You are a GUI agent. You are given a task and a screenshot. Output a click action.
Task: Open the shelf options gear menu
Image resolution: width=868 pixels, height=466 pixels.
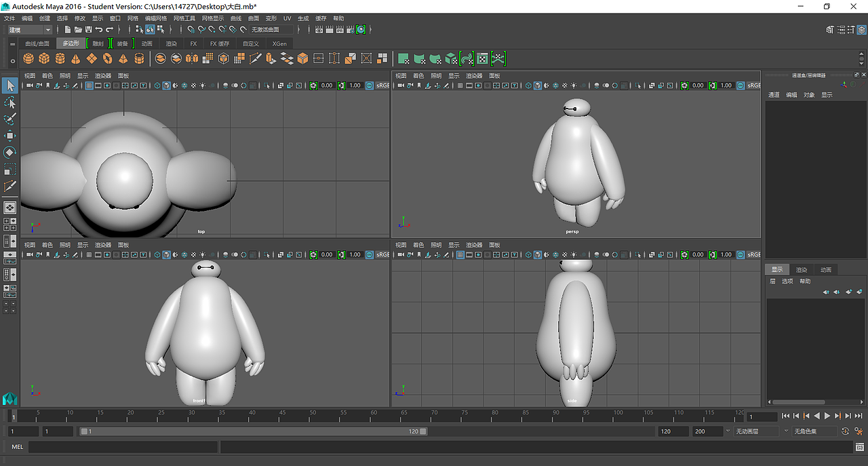[x=12, y=61]
